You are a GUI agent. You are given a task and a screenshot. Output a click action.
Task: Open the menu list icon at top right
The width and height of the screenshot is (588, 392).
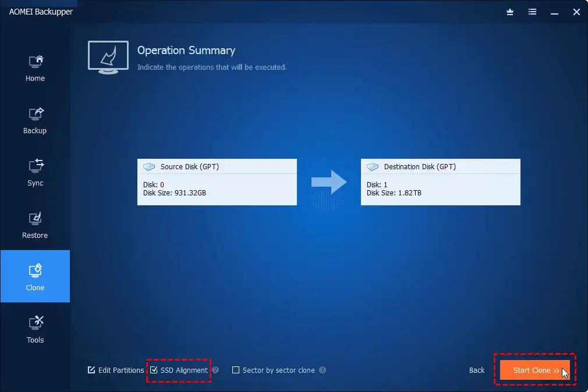click(x=532, y=12)
